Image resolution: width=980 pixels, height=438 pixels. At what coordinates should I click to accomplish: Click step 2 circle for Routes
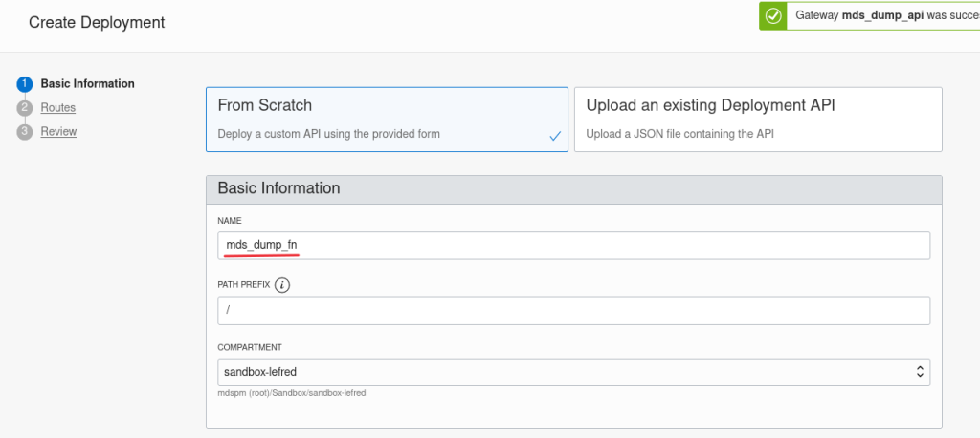24,108
